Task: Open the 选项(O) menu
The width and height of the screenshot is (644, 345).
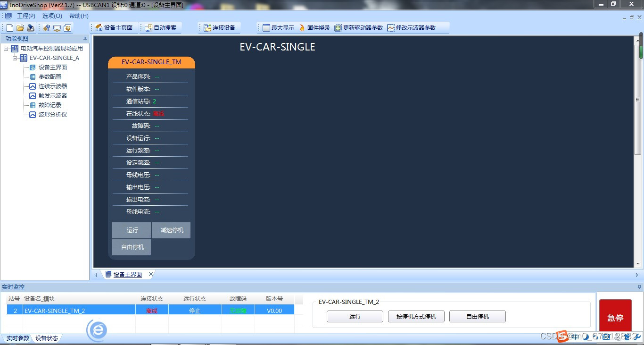Action: pos(52,16)
